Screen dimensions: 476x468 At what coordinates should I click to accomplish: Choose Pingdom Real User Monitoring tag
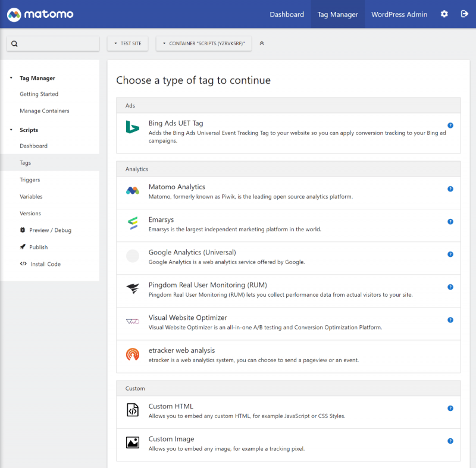[x=289, y=291]
